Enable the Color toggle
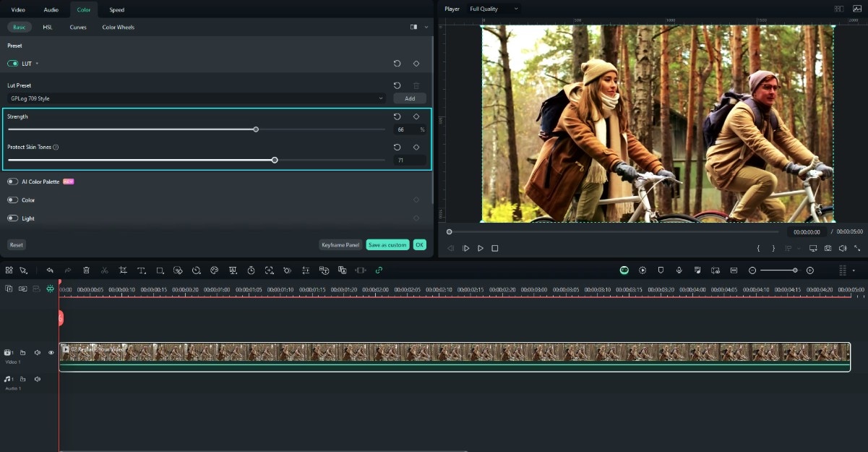 pos(13,200)
